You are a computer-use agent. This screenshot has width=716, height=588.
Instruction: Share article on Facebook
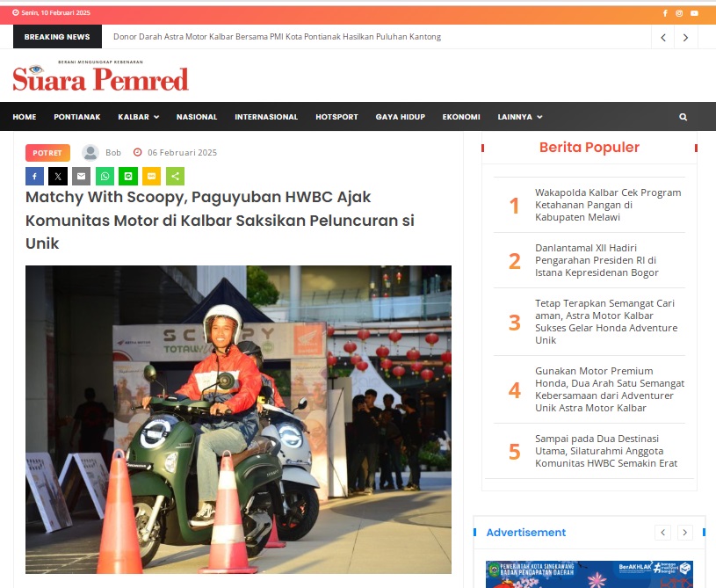(x=35, y=177)
